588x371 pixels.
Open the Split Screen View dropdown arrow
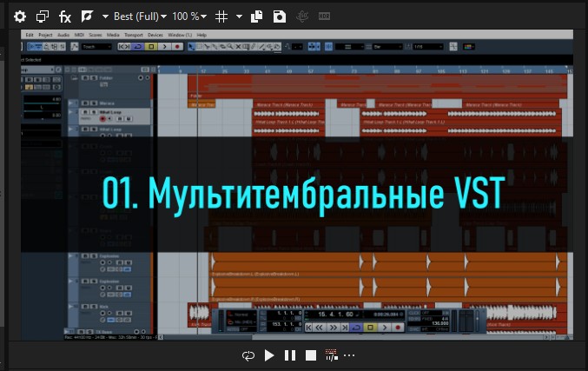coord(105,17)
